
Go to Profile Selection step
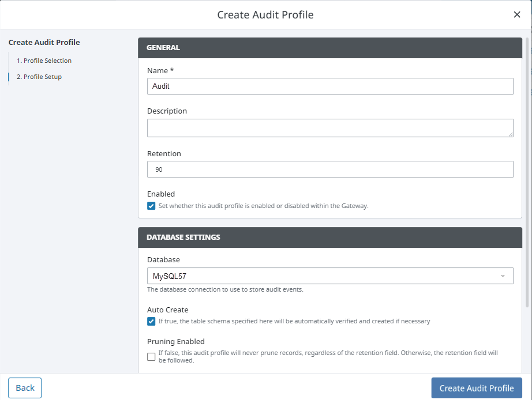coord(44,61)
